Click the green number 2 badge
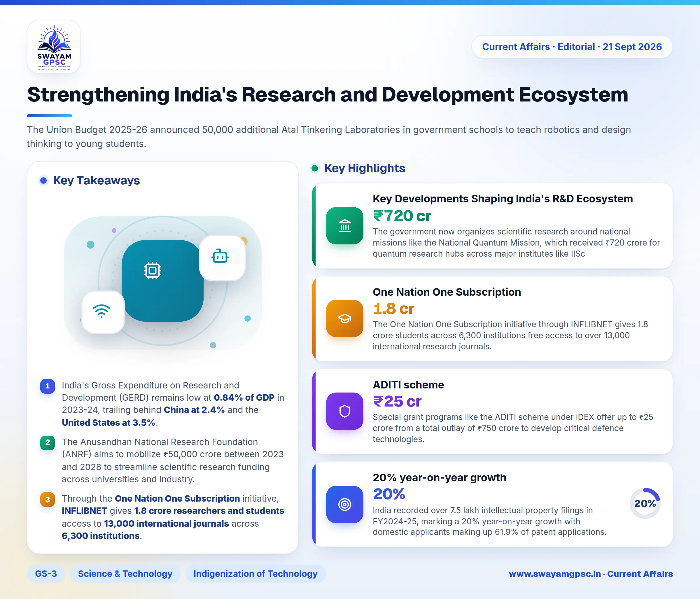Screen dimensions: 700x599 point(48,443)
